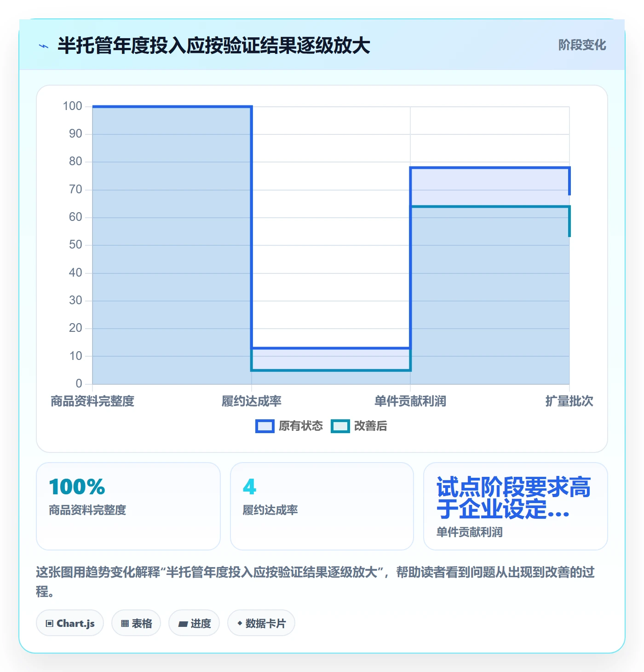Select the 表格 tag chip

[x=136, y=623]
